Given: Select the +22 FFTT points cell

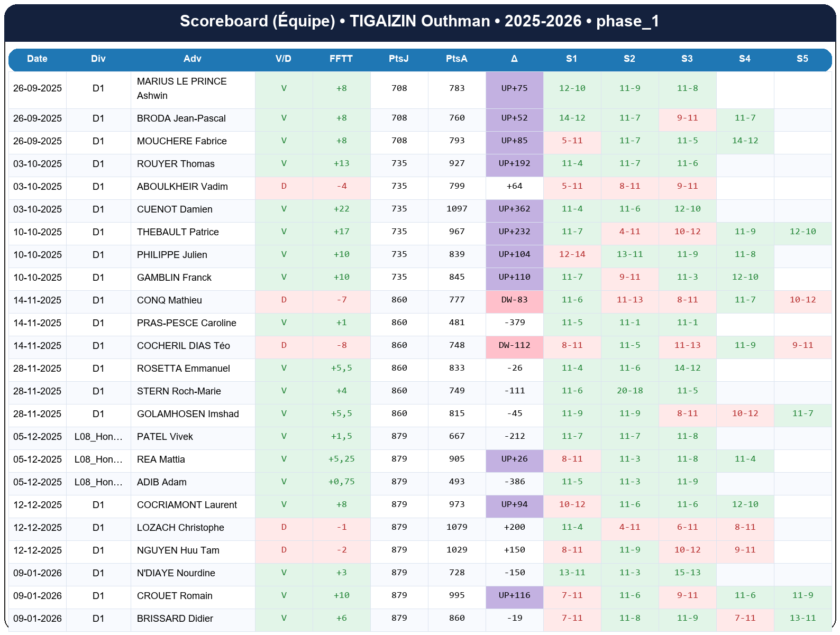Looking at the screenshot, I should [x=341, y=209].
